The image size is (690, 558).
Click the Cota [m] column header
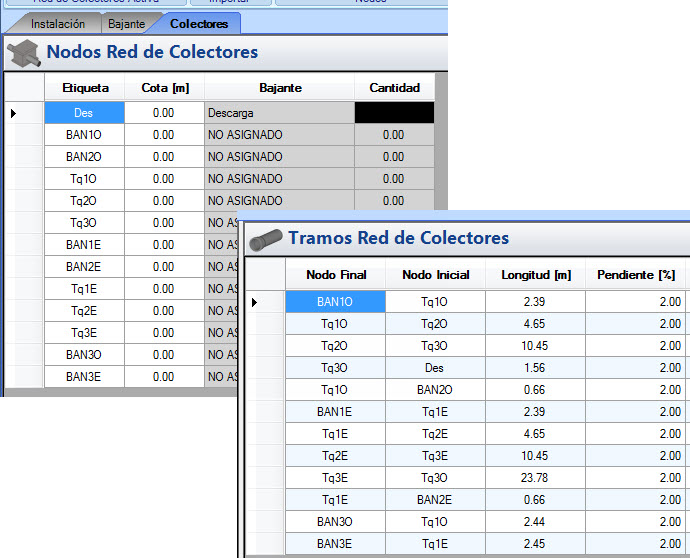tap(165, 88)
